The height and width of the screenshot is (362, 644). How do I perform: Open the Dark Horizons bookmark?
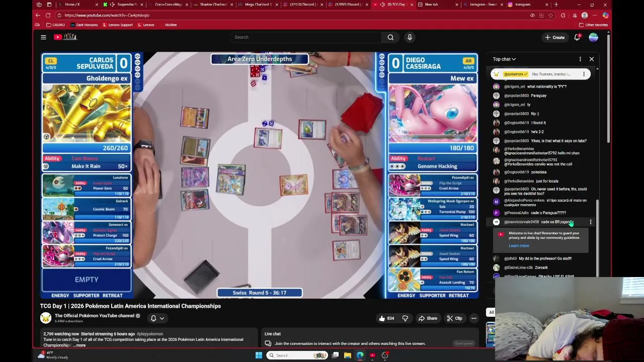(x=84, y=25)
